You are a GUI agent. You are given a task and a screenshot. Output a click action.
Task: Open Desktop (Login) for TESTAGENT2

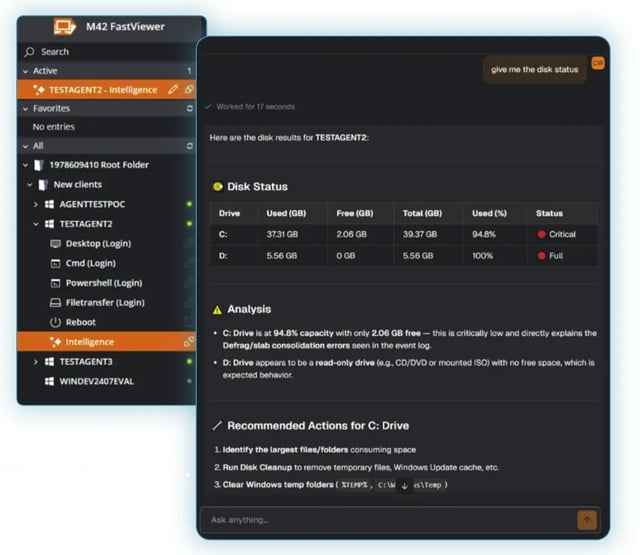(x=98, y=244)
